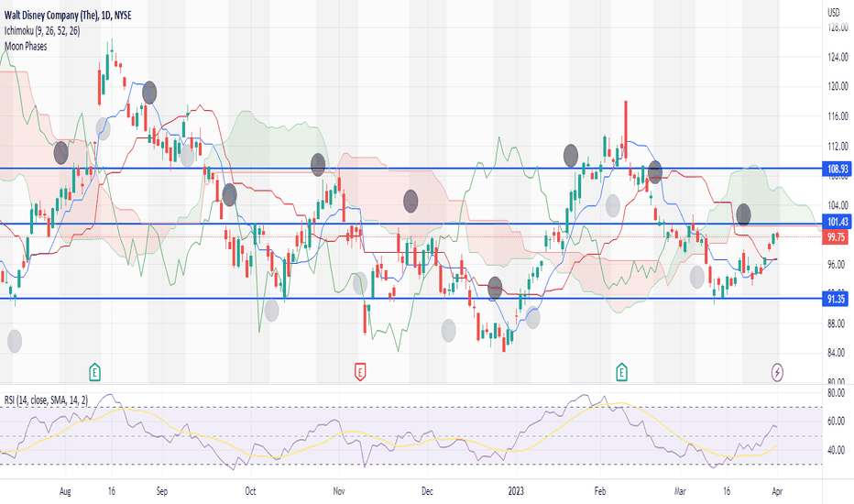Click the 104.00 price axis value

(838, 205)
